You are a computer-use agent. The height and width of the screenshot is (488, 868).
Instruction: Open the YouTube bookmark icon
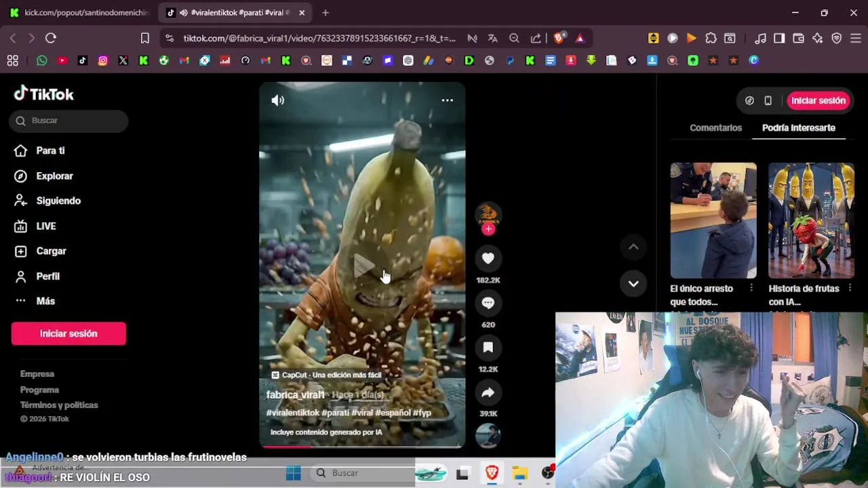point(62,60)
